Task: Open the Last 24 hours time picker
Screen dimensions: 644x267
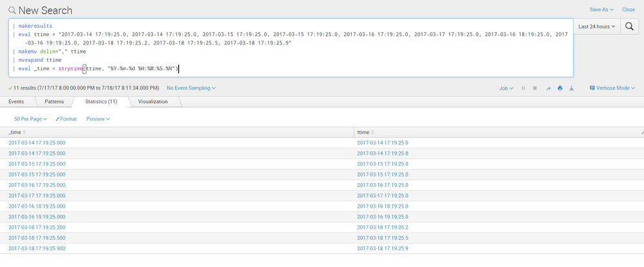Action: tap(596, 26)
